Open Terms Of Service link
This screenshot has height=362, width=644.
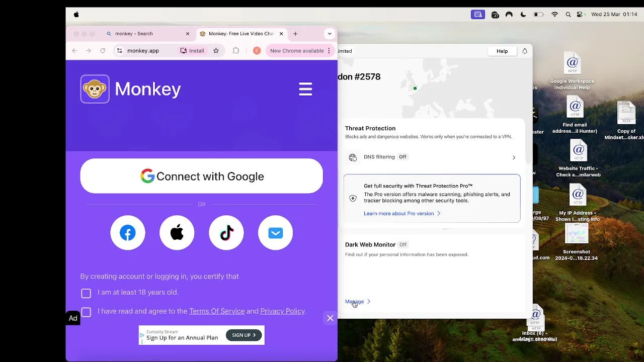point(217,311)
